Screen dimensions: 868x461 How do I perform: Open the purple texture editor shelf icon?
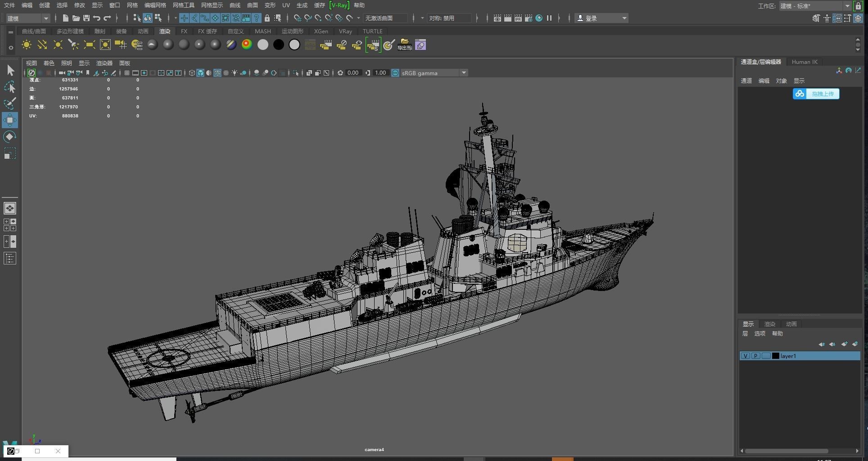(420, 45)
